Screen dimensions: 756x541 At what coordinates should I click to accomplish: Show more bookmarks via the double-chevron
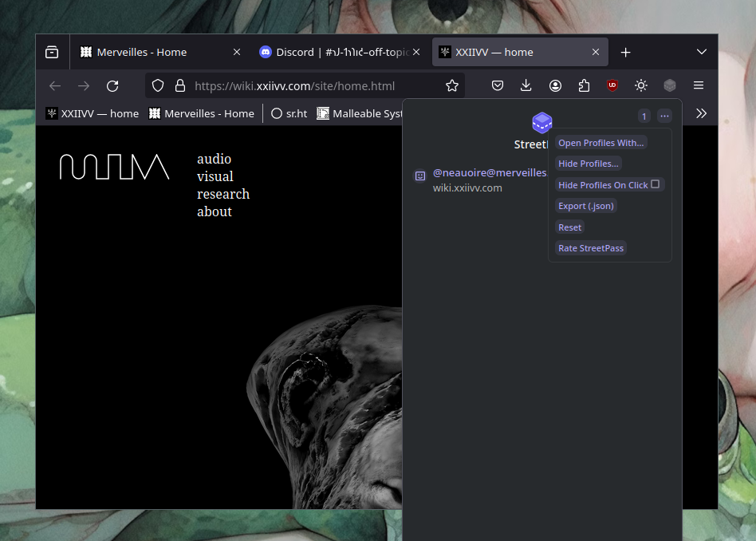pos(701,113)
